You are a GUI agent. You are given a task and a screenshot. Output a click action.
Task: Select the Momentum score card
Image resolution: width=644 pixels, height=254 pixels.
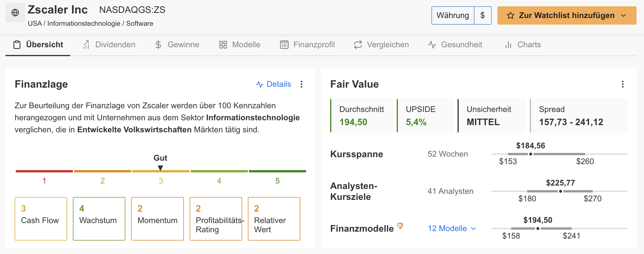(x=157, y=219)
